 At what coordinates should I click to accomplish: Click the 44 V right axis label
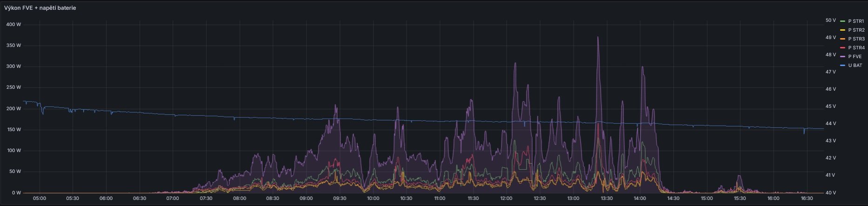coord(831,124)
